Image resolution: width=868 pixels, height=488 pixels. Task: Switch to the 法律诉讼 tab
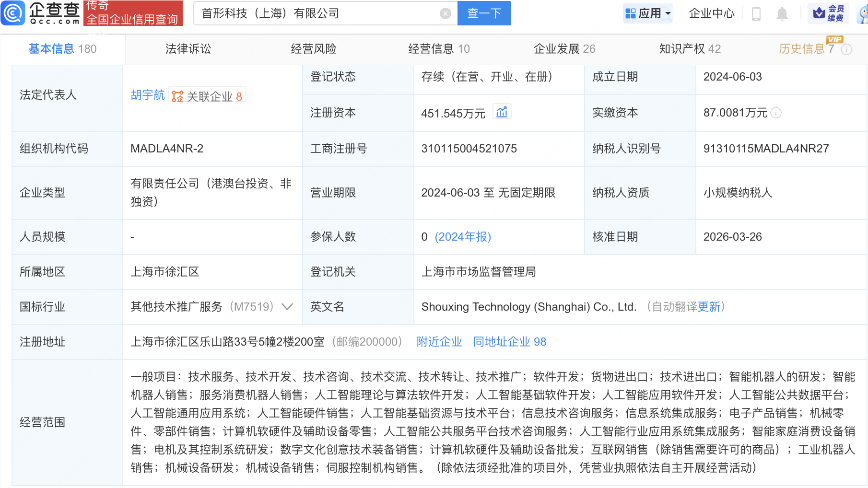coord(188,48)
